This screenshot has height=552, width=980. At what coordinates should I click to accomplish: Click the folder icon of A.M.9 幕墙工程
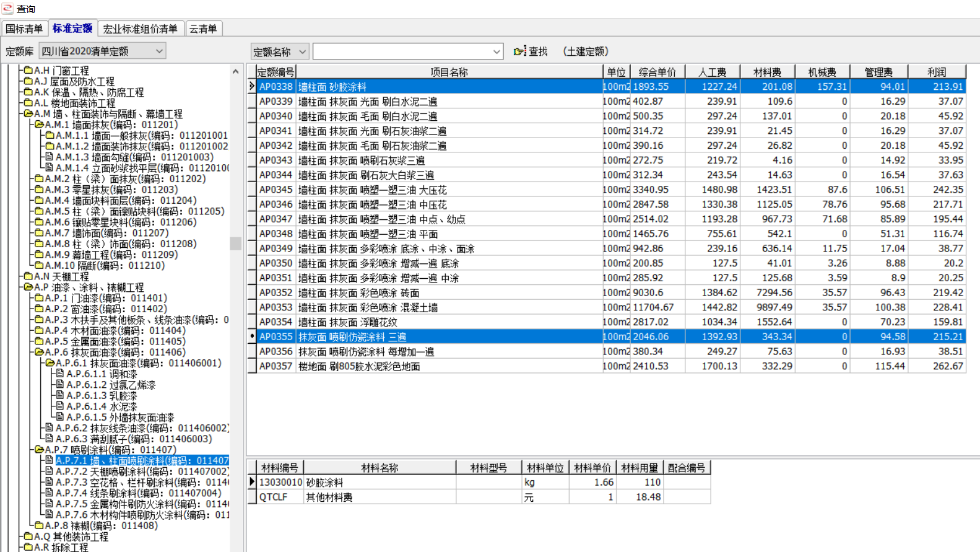[39, 255]
